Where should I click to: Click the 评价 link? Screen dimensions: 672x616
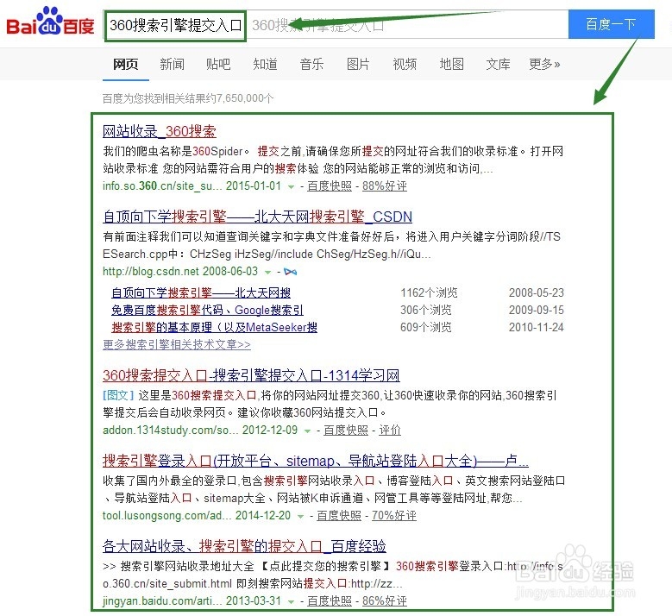click(390, 430)
